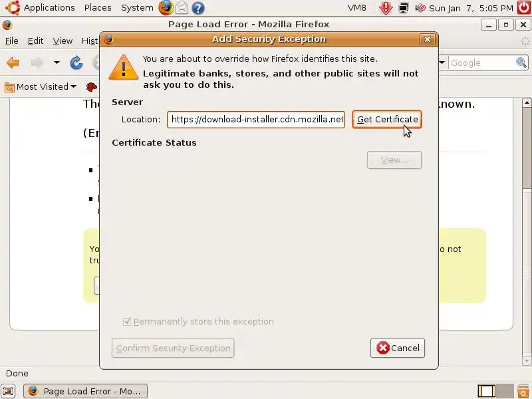Reload the page with blue refresh icon

(x=76, y=63)
